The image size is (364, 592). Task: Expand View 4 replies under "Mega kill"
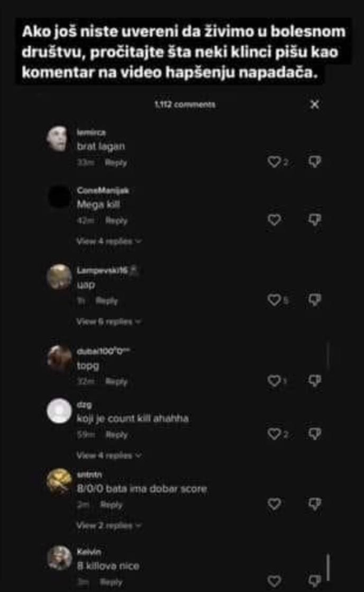109,241
